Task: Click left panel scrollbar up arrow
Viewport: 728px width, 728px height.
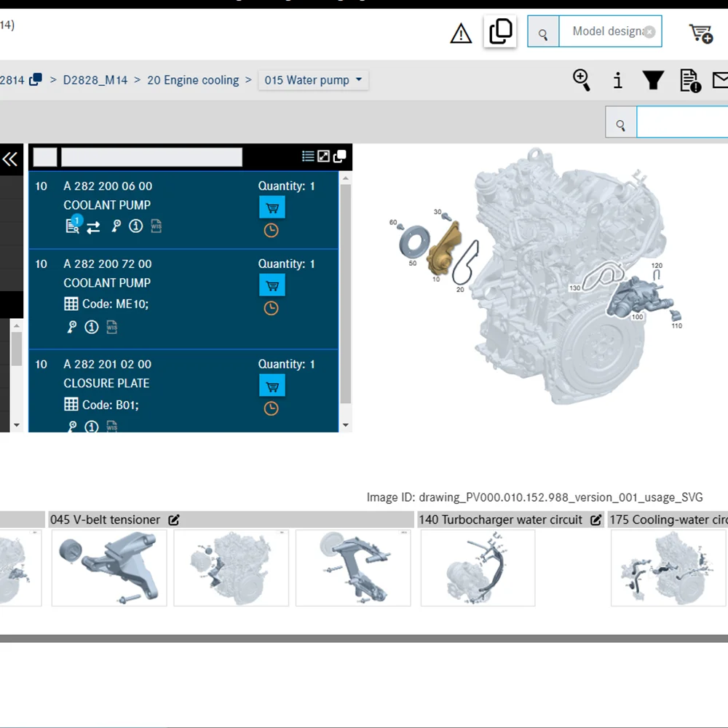Action: 17,326
